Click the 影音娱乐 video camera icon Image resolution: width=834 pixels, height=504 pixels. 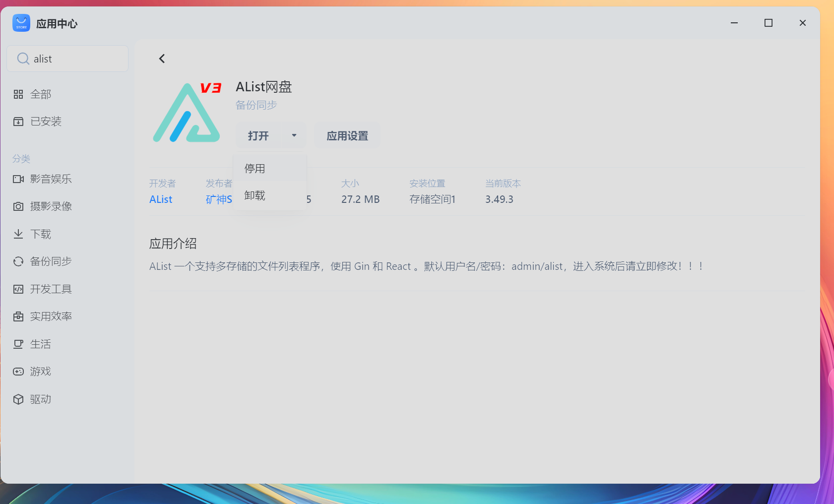18,179
